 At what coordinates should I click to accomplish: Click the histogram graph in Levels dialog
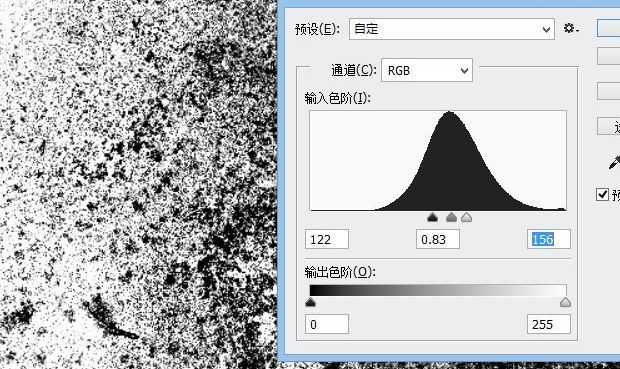[x=438, y=161]
